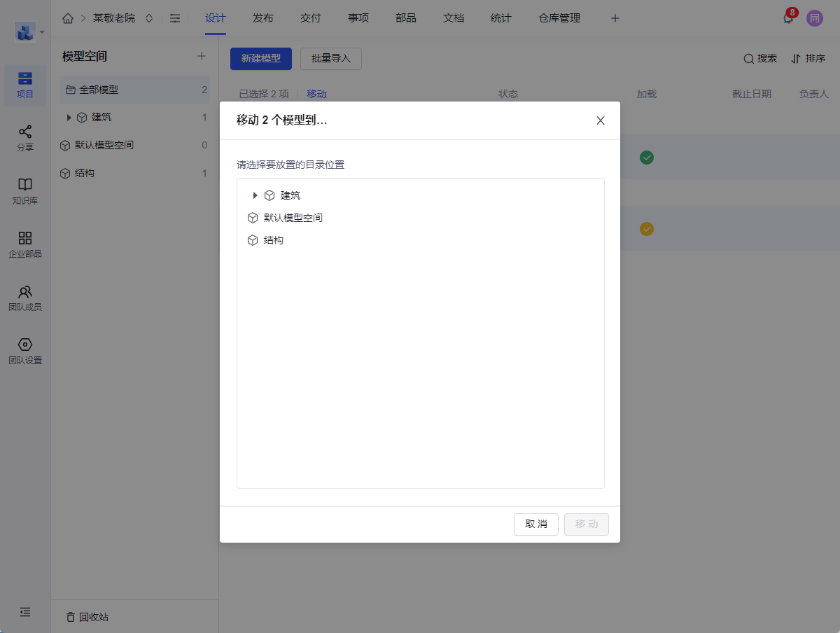The width and height of the screenshot is (840, 633).
Task: Collapse sidebar using bottom-left menu icon
Action: pos(25,612)
